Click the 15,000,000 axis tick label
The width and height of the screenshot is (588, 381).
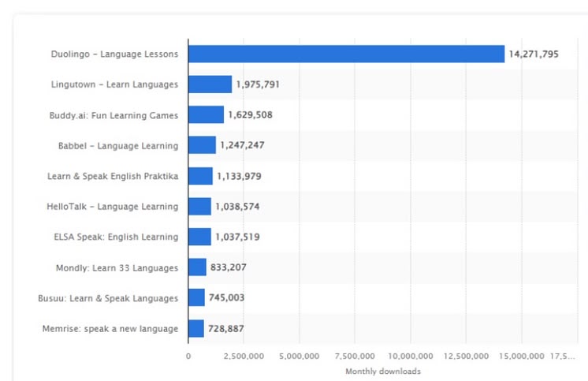[x=522, y=356]
